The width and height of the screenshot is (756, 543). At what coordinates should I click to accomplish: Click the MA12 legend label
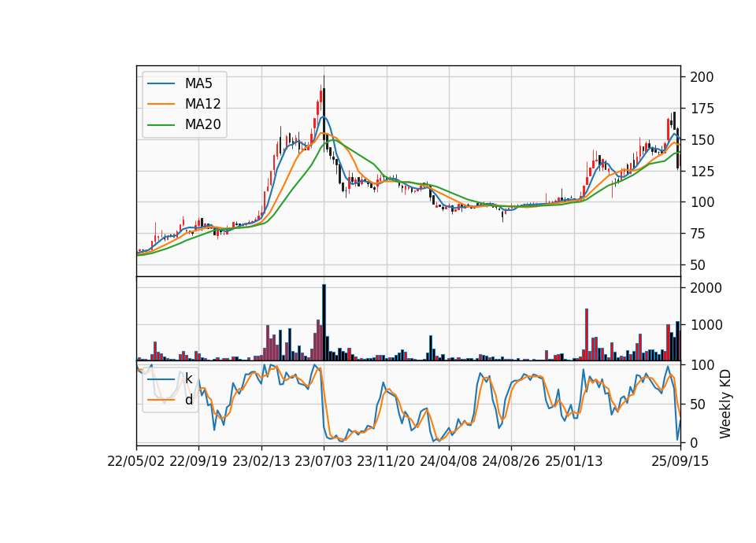tap(202, 104)
